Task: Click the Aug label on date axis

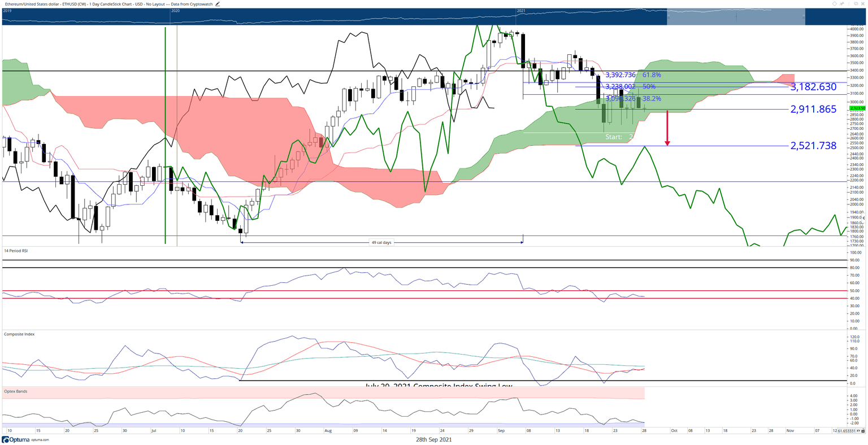Action: (328, 430)
